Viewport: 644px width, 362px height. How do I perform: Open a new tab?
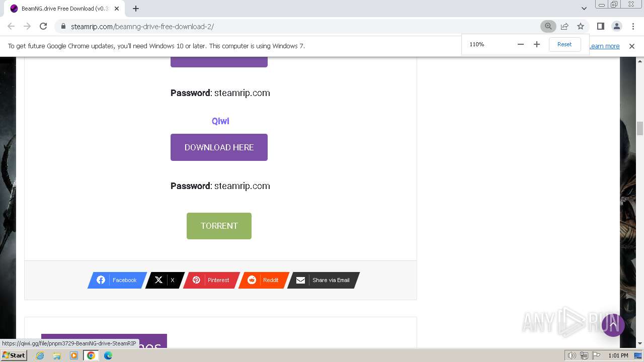pyautogui.click(x=136, y=9)
